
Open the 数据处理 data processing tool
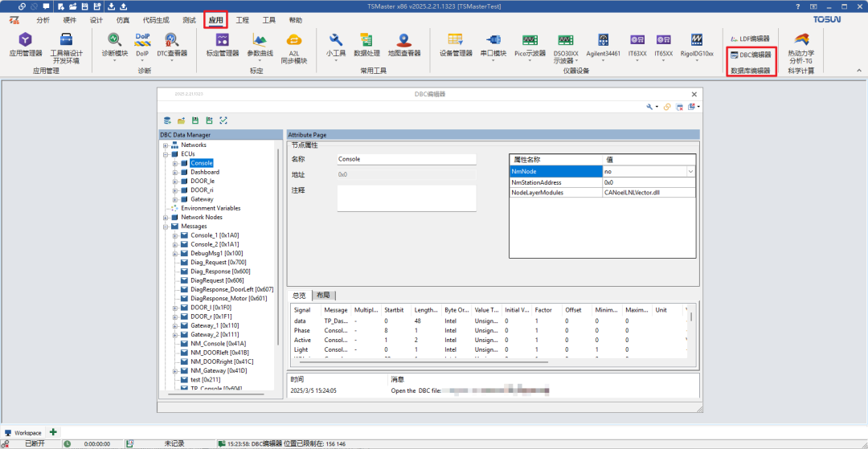pos(366,44)
